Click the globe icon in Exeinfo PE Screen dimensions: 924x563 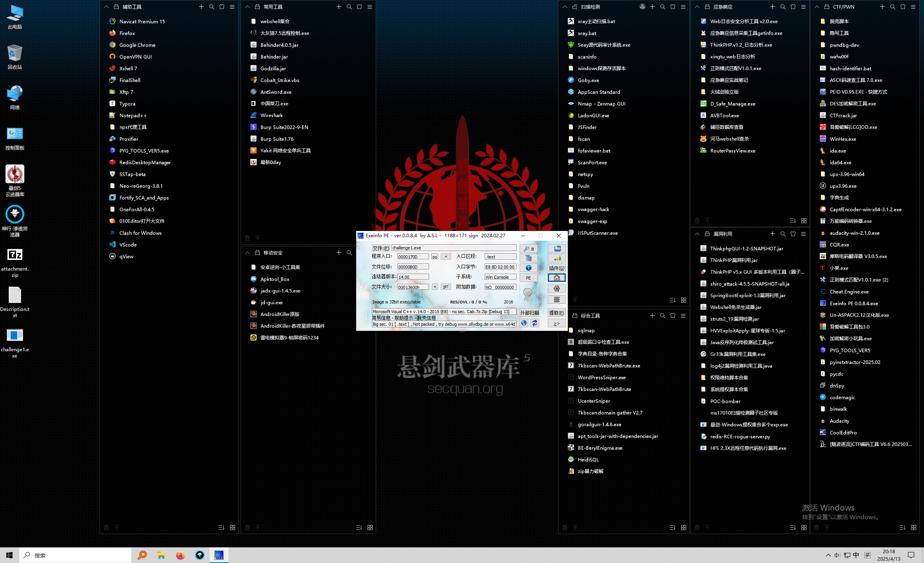(524, 323)
